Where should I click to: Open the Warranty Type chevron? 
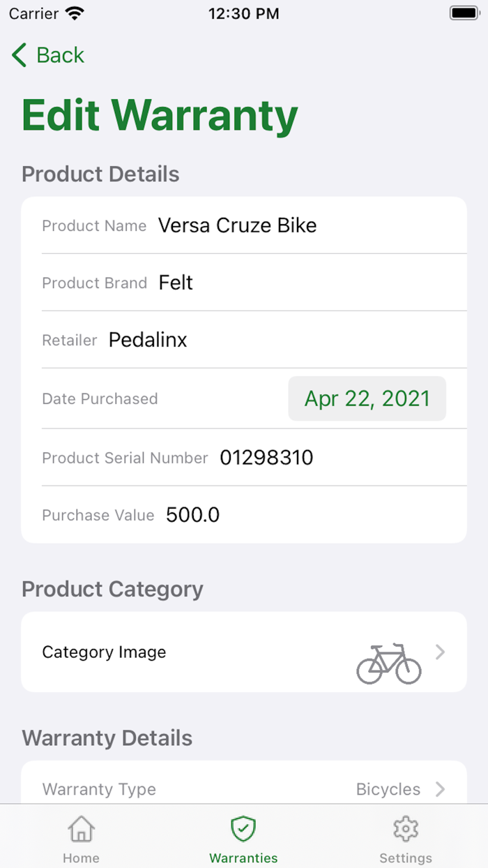pos(440,789)
